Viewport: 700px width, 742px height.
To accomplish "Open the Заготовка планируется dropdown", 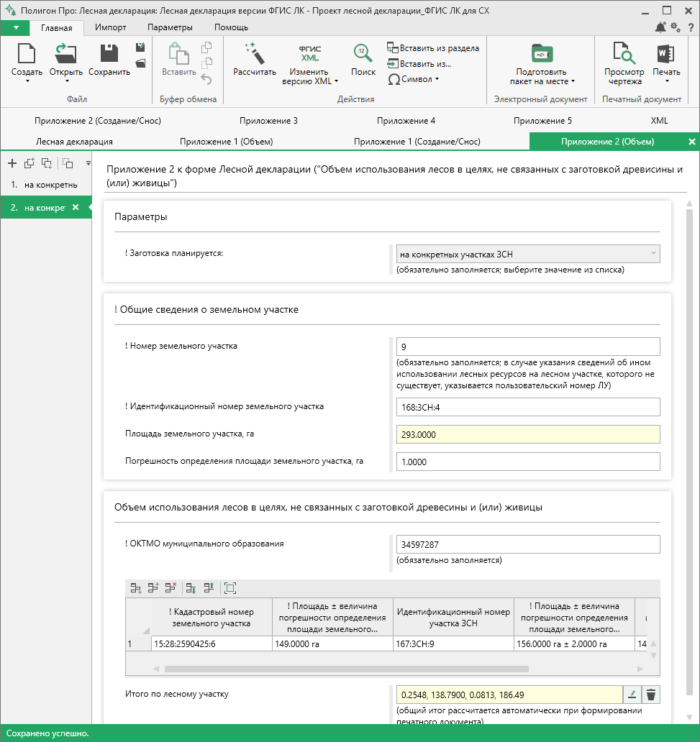I will [x=527, y=254].
